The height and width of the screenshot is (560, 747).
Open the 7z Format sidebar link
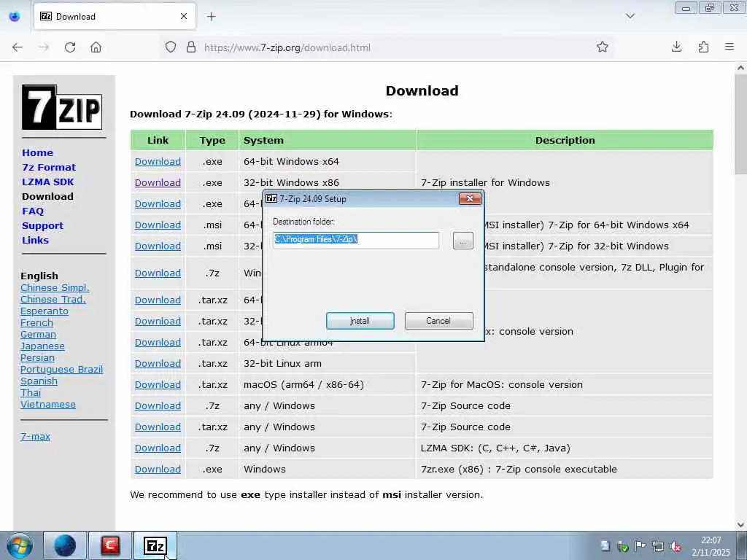(49, 167)
